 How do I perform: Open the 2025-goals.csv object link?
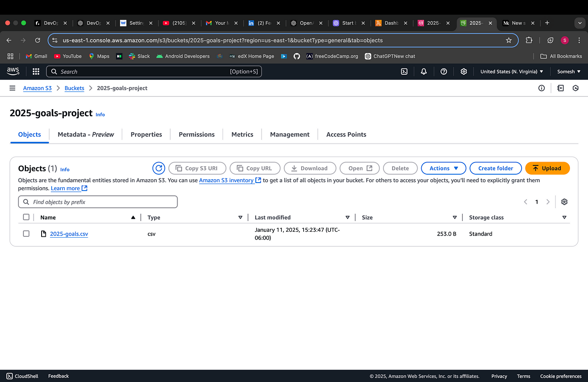pos(69,234)
